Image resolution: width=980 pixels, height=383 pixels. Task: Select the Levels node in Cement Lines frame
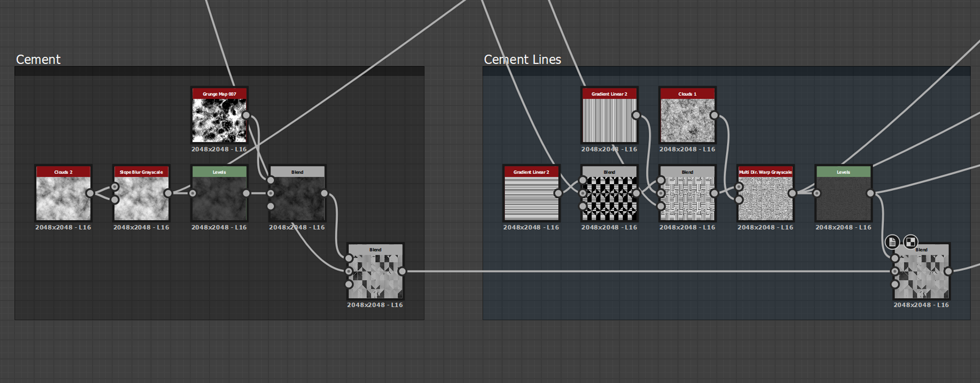pyautogui.click(x=843, y=194)
